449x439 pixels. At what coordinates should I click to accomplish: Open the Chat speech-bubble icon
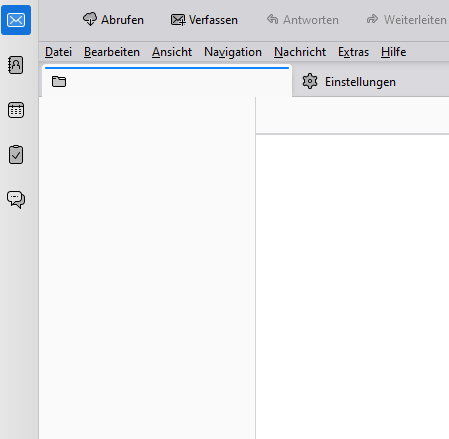coord(16,199)
